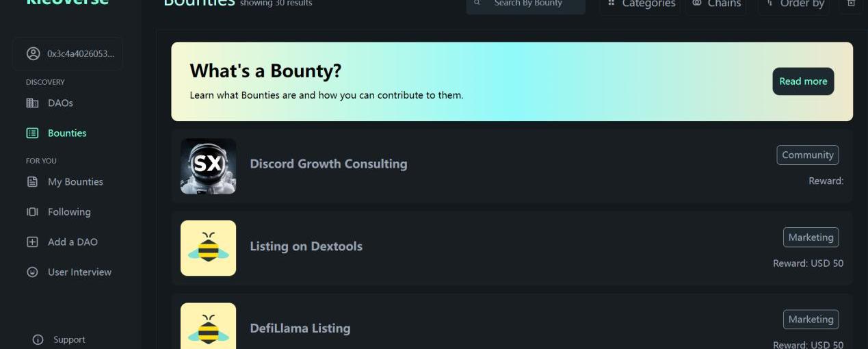Screen dimensions: 868x349
Task: Click the Following carousel icon
Action: coord(32,212)
